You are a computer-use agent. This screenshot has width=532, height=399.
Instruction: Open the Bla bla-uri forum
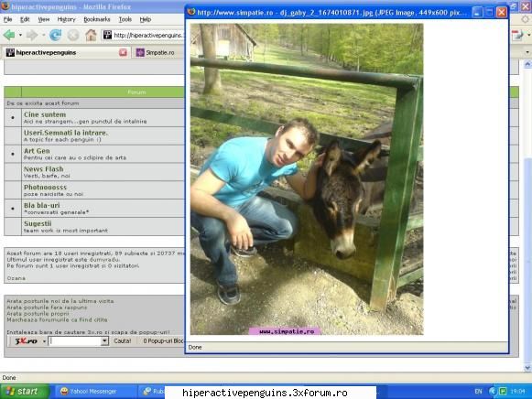[42, 205]
